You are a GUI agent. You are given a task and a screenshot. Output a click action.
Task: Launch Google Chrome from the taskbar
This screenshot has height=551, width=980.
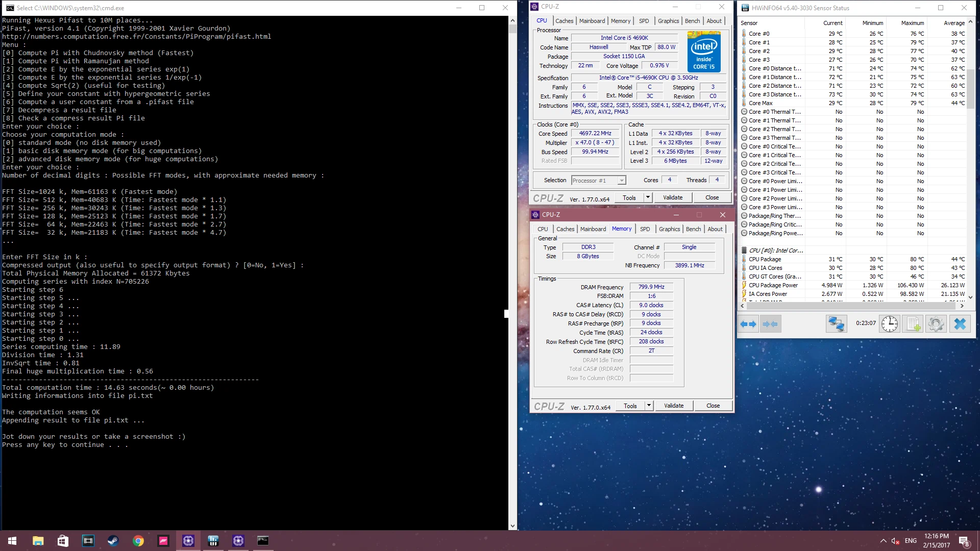click(x=138, y=541)
